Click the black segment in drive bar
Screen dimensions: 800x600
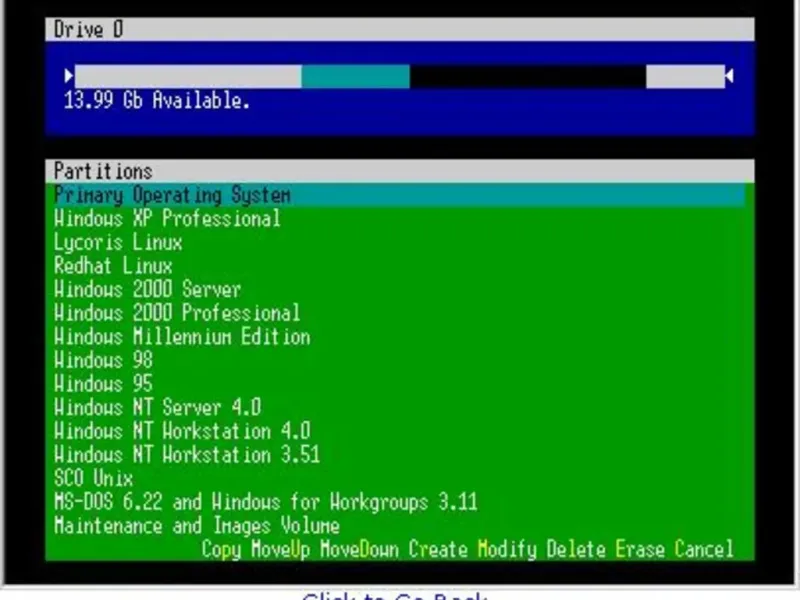[528, 76]
